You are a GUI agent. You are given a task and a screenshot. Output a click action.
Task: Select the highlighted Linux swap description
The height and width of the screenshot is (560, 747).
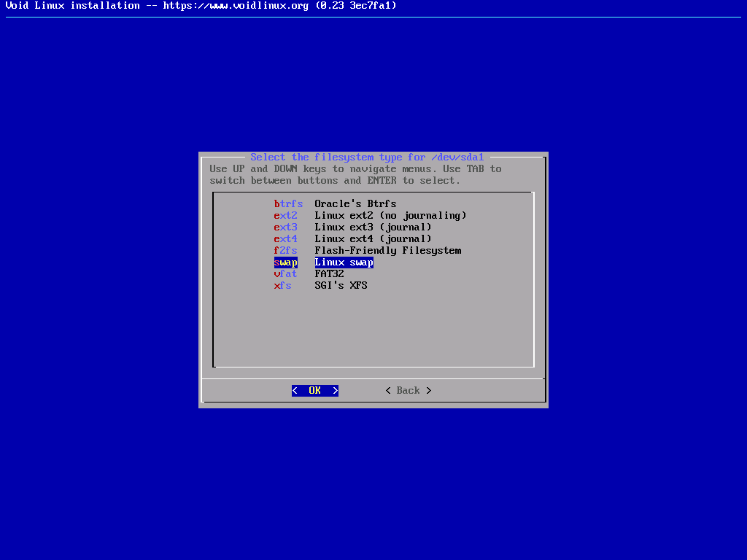point(344,262)
